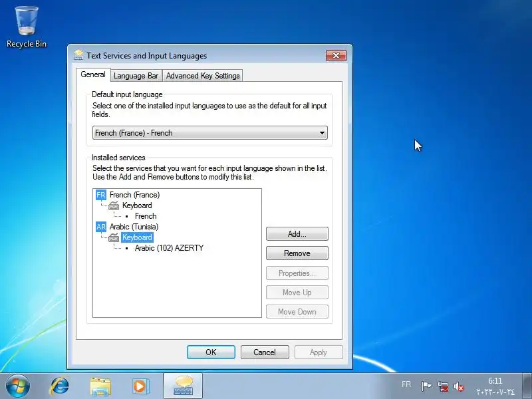Click the Cancel button
The height and width of the screenshot is (399, 532).
click(265, 352)
